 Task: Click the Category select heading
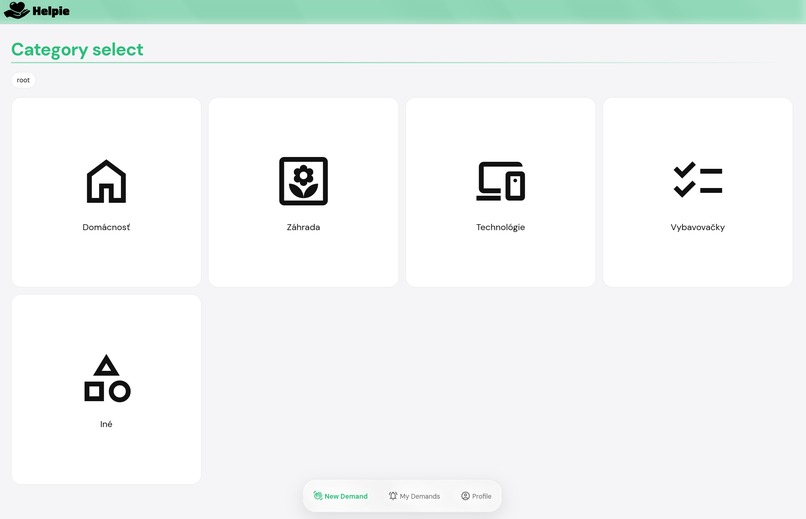tap(77, 49)
